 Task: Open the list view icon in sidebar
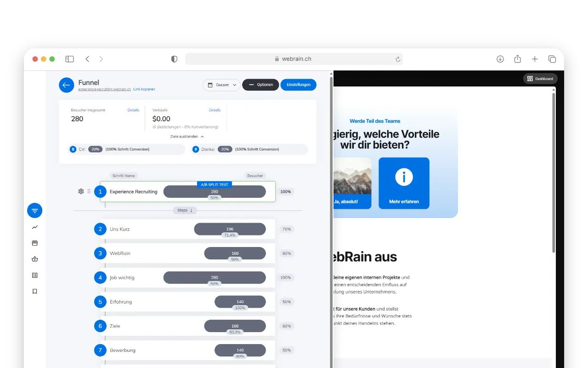[x=34, y=275]
